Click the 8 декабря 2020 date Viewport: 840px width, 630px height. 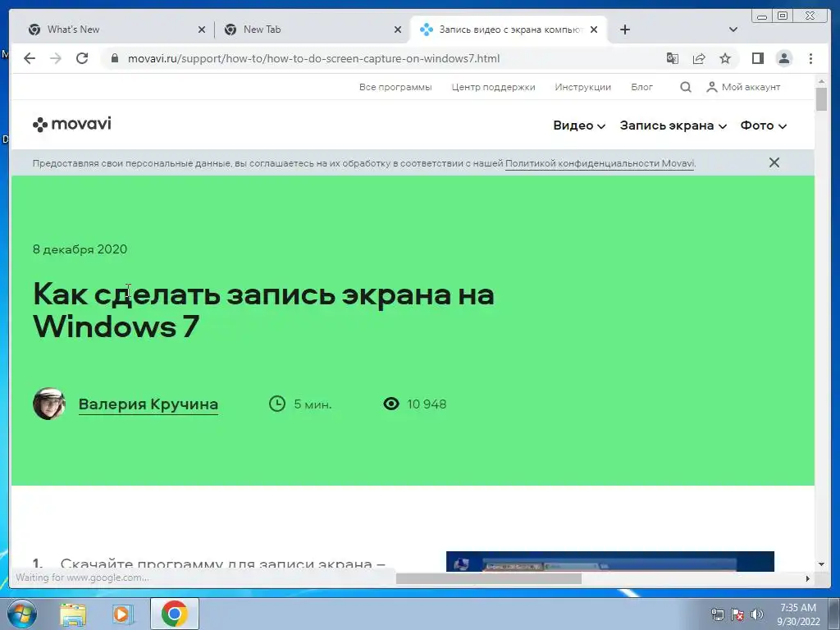tap(80, 249)
